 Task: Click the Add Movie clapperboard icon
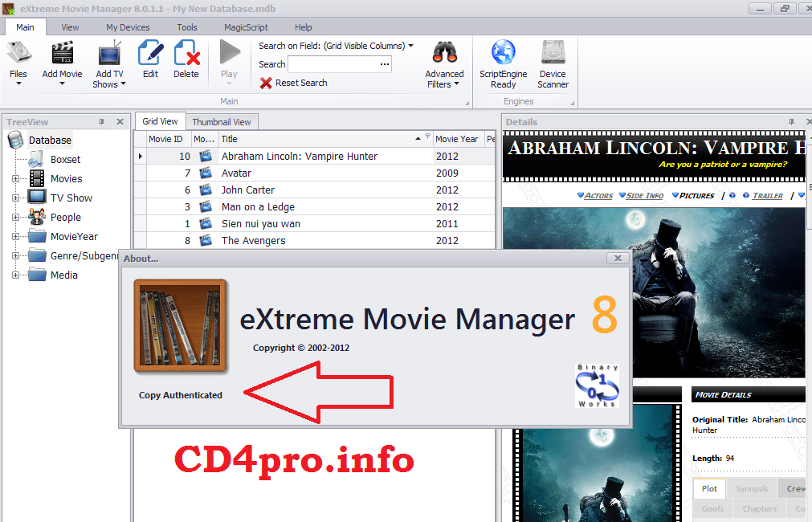coord(62,53)
